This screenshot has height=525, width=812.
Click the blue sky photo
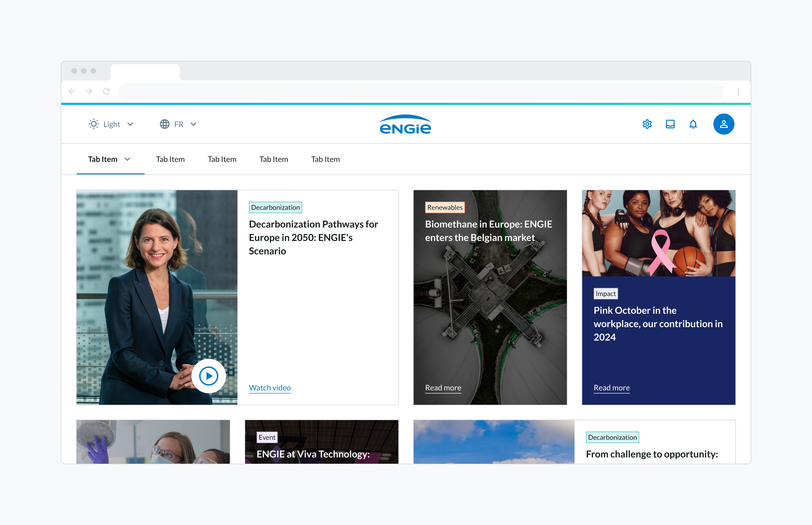click(x=494, y=442)
